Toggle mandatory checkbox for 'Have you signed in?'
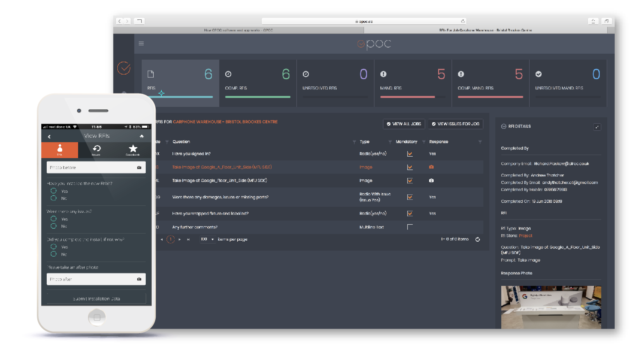The width and height of the screenshot is (644, 349). (x=410, y=154)
